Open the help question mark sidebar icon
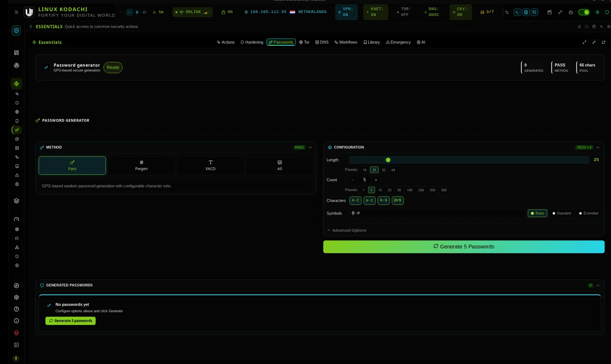Image resolution: width=611 pixels, height=364 pixels. (x=16, y=309)
